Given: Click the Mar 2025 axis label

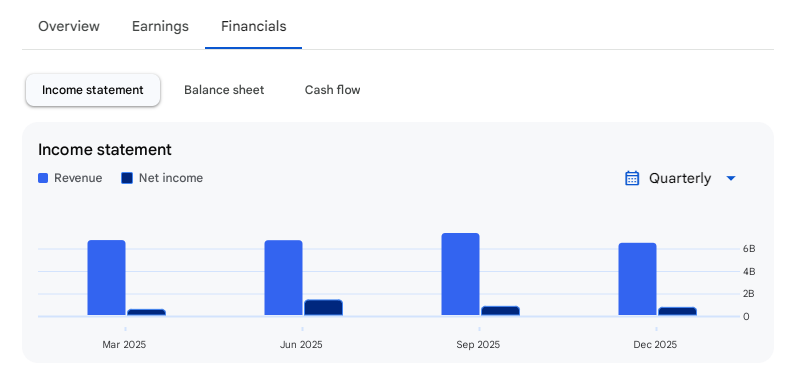Looking at the screenshot, I should [124, 345].
